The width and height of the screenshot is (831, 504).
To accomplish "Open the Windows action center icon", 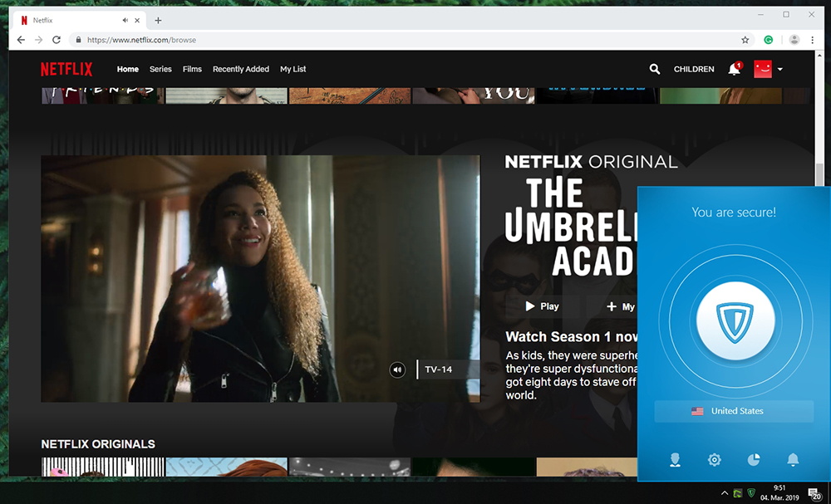I will [814, 493].
